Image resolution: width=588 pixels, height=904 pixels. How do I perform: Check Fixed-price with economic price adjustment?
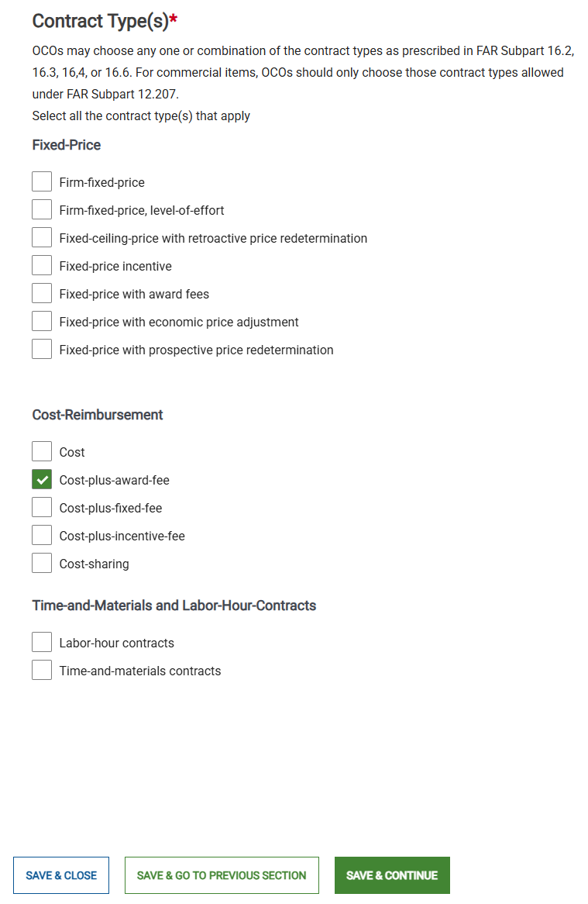point(42,320)
